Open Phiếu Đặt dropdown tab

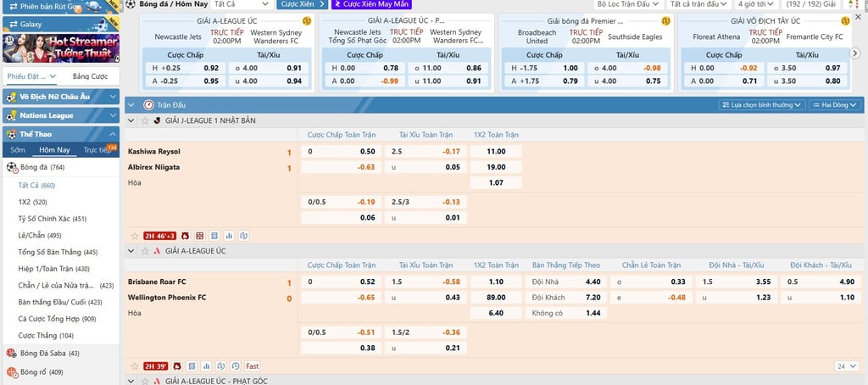(32, 76)
